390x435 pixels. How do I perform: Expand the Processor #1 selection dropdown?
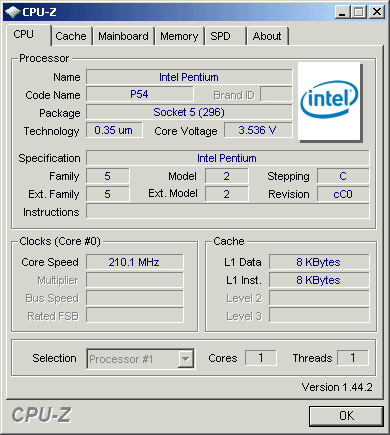click(140, 359)
